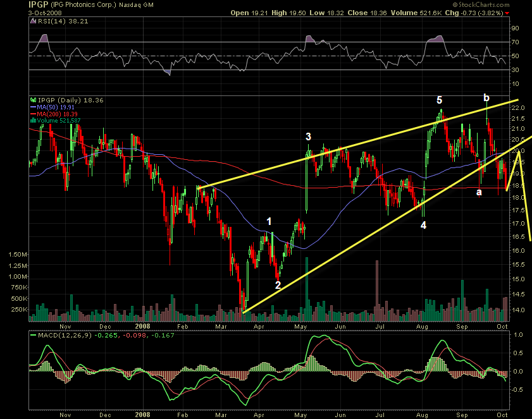Click the Mar label under MACD panel
The height and width of the screenshot is (419, 532).
(x=221, y=415)
